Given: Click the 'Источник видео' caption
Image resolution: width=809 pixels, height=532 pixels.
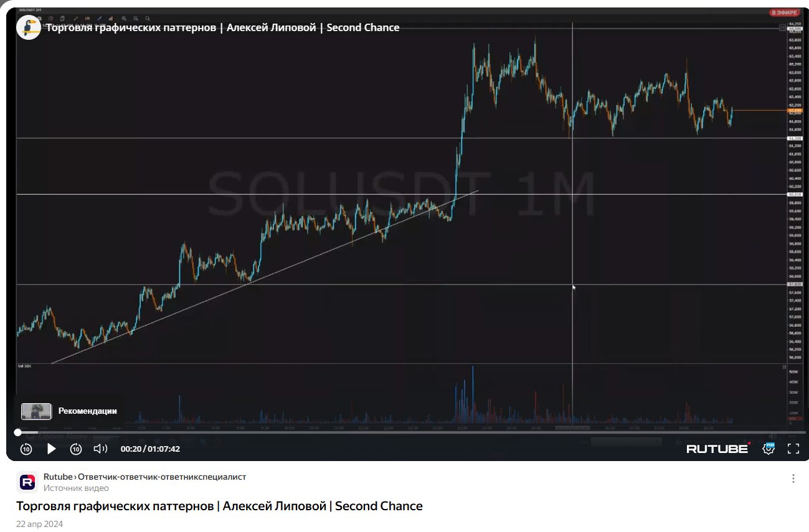Looking at the screenshot, I should [x=76, y=488].
